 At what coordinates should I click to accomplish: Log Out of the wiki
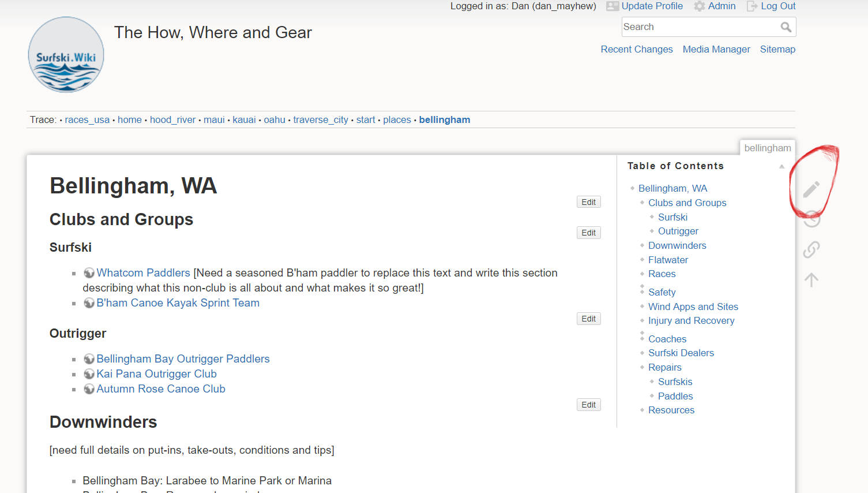pos(777,6)
